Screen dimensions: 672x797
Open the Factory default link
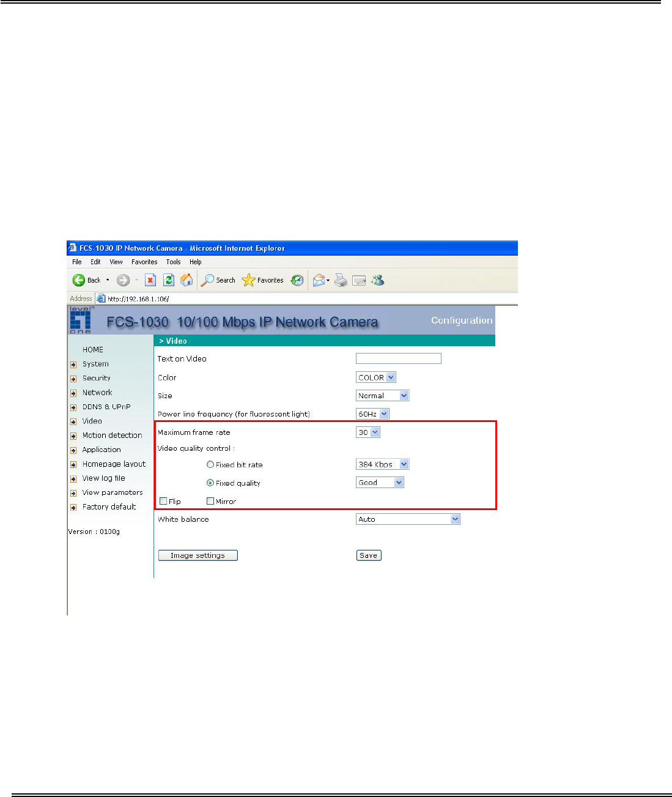click(x=109, y=507)
